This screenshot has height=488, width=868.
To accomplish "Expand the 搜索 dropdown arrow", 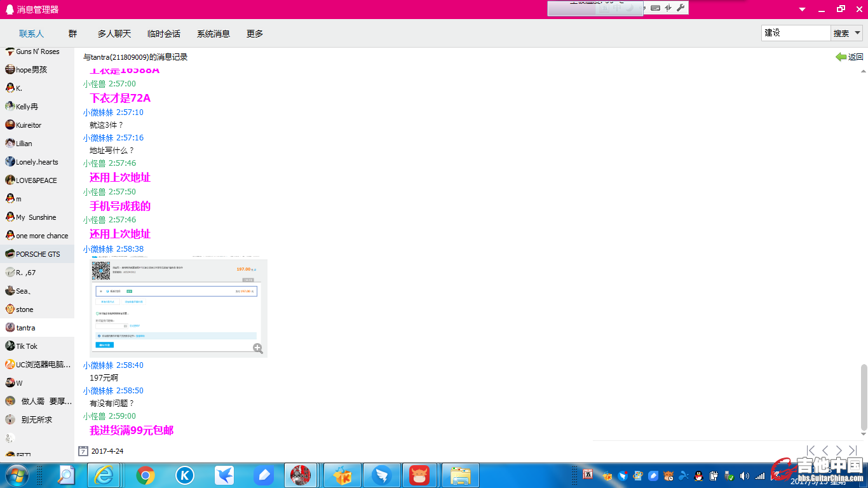I will coord(857,33).
